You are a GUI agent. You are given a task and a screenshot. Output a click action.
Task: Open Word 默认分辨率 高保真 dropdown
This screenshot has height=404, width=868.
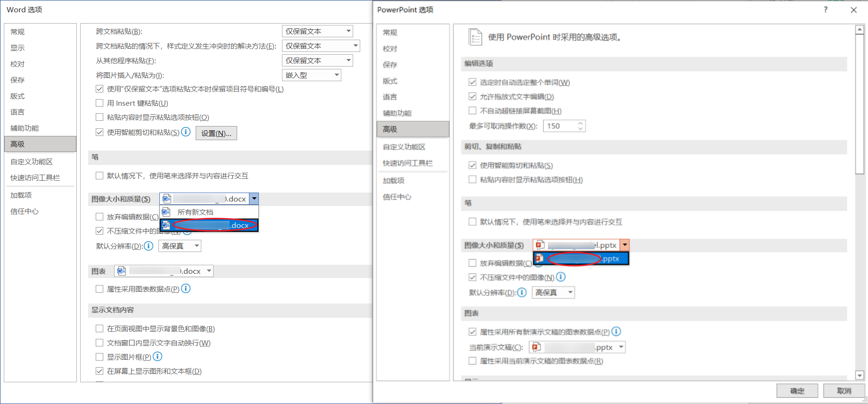point(180,246)
